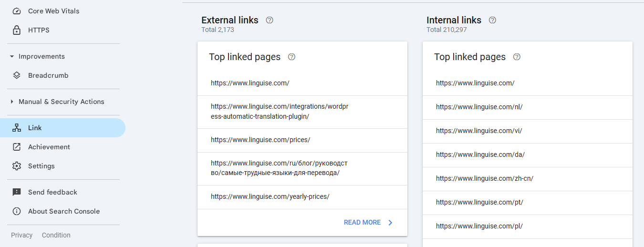Viewport: 644px width, 247px height.
Task: Open help icon beside Internal links heading
Action: (493, 20)
